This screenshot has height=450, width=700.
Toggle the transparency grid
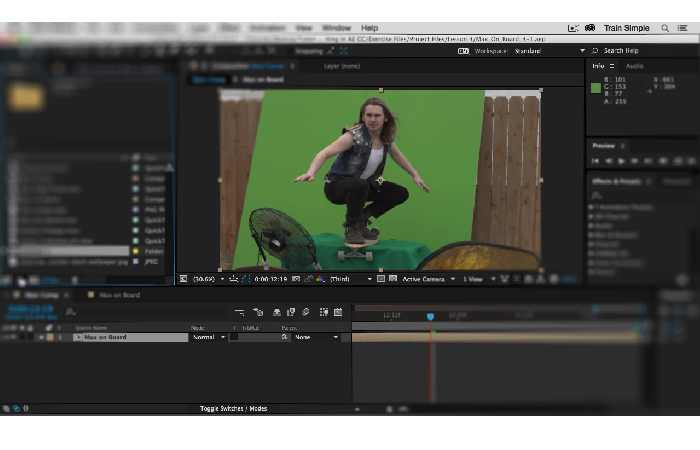(x=393, y=279)
